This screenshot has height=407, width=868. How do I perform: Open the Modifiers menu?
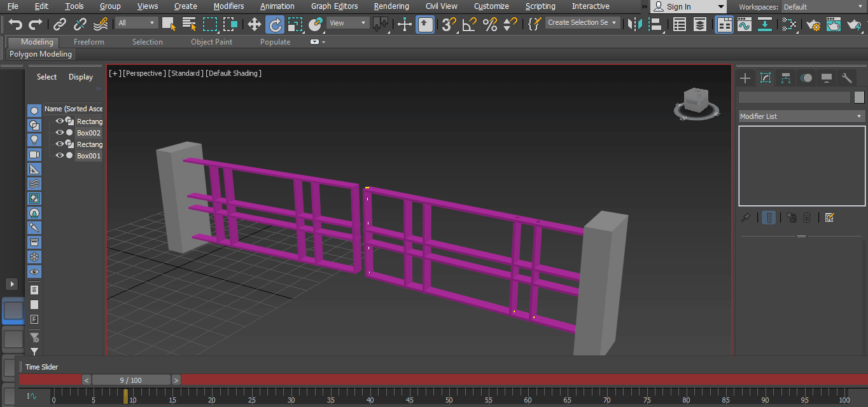point(228,6)
